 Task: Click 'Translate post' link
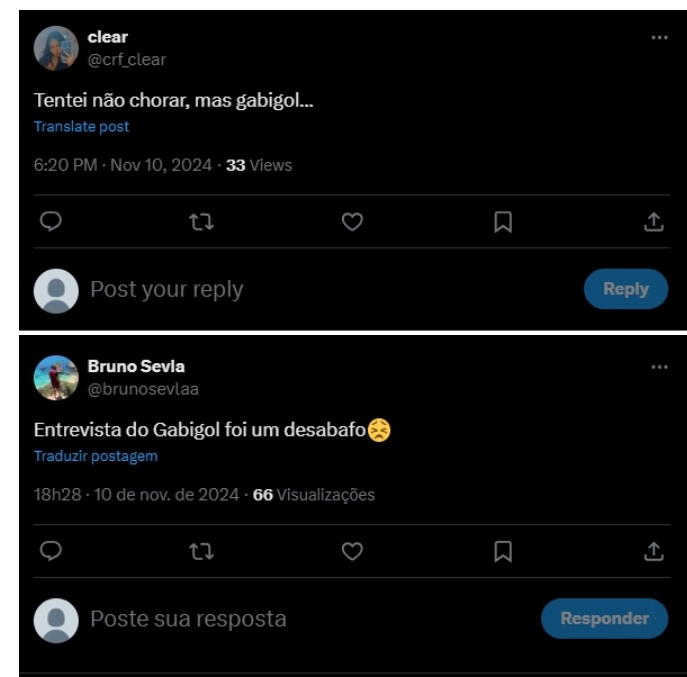point(82,127)
